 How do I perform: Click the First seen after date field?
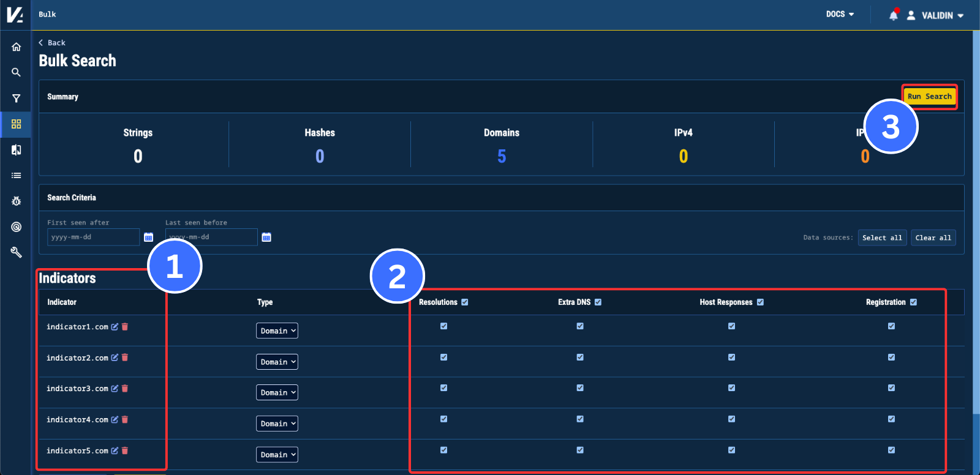tap(94, 237)
